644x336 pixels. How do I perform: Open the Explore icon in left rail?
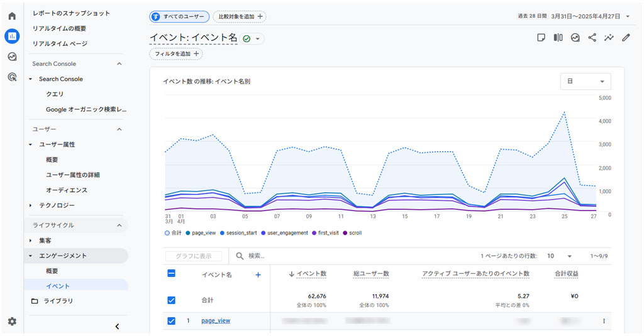[13, 57]
